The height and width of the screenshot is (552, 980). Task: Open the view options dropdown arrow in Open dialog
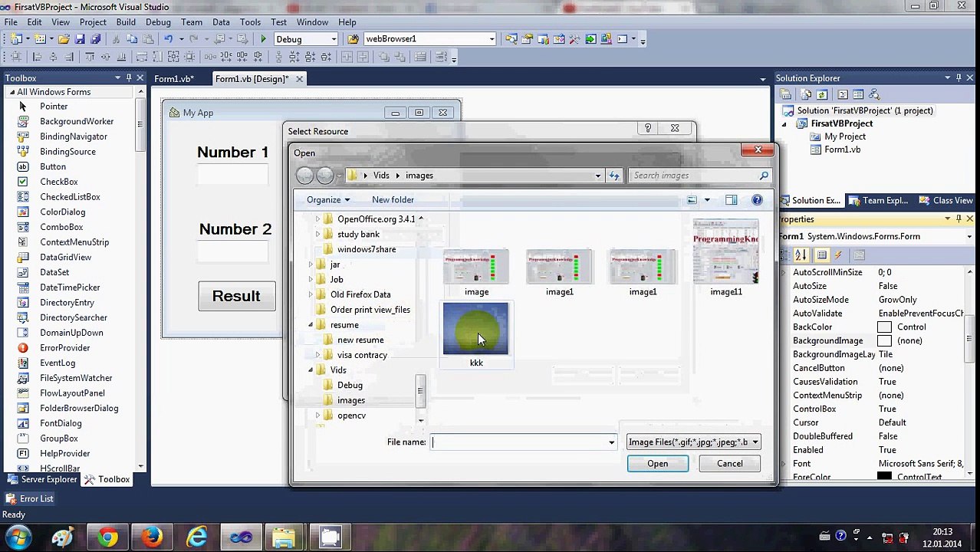[707, 200]
